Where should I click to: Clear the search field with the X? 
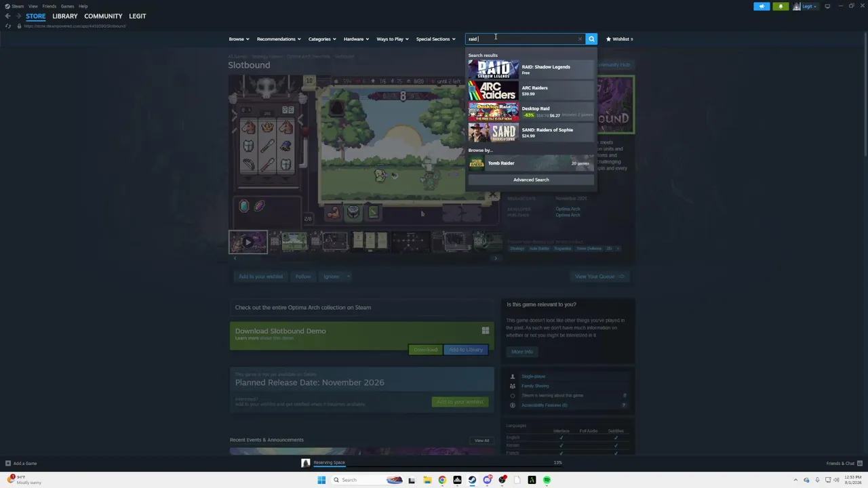[580, 39]
